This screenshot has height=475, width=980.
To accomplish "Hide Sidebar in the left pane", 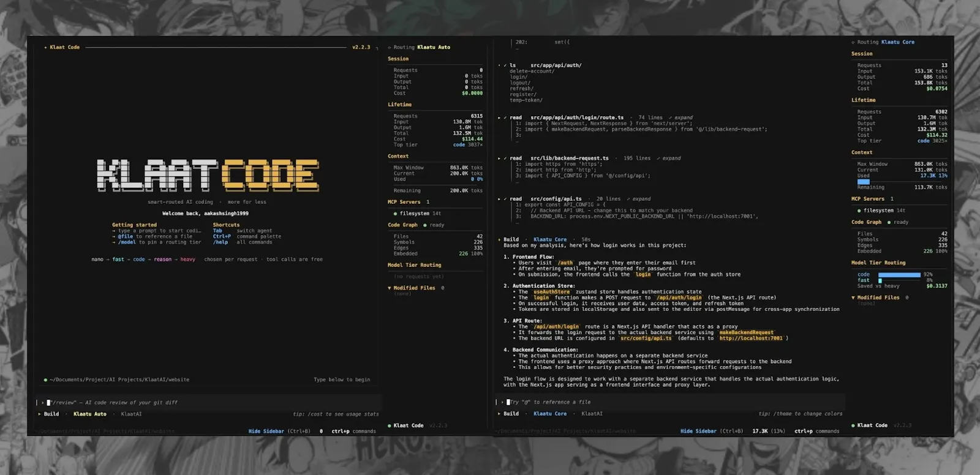I will (266, 432).
